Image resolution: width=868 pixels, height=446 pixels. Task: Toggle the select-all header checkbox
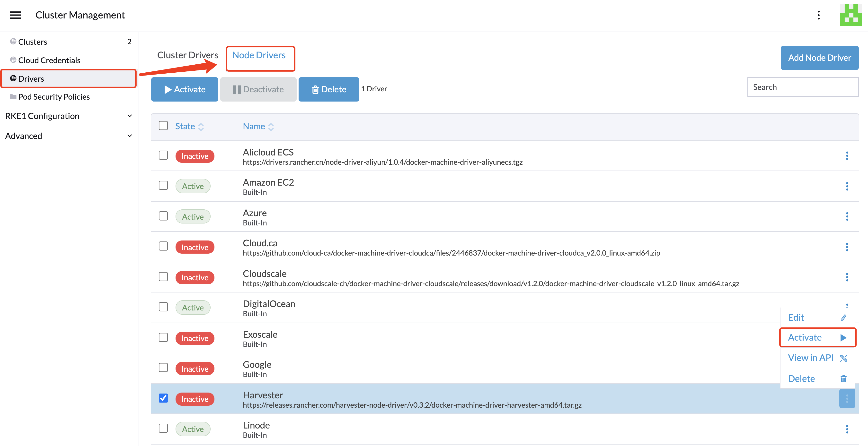click(x=163, y=126)
